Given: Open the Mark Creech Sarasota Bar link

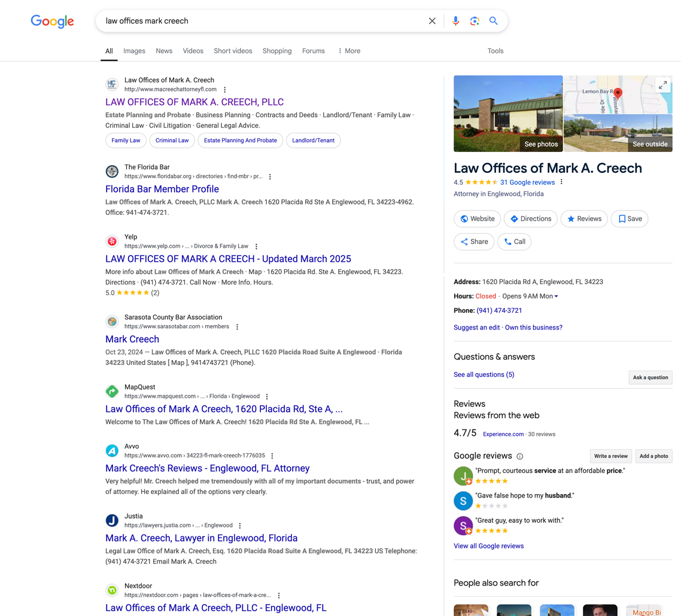Looking at the screenshot, I should (132, 340).
